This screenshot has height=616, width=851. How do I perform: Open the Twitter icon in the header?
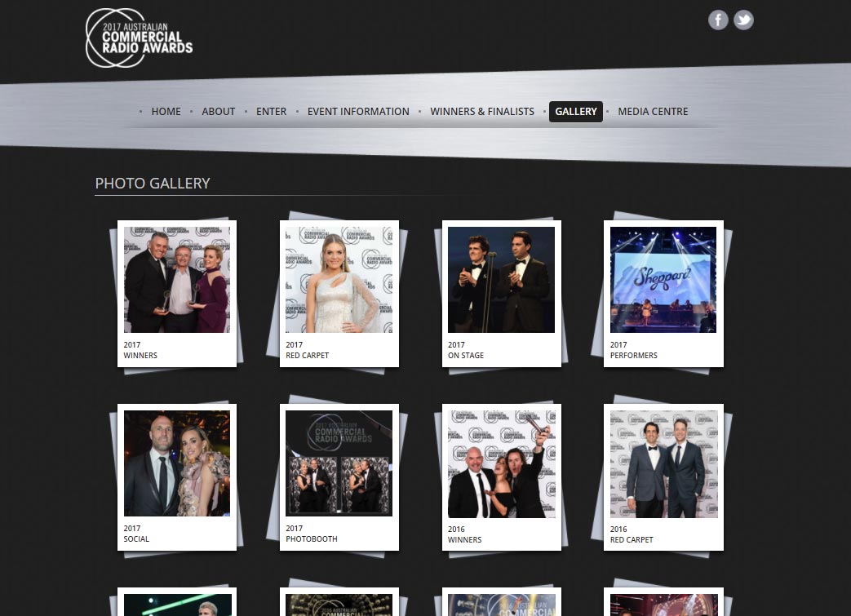coord(743,20)
